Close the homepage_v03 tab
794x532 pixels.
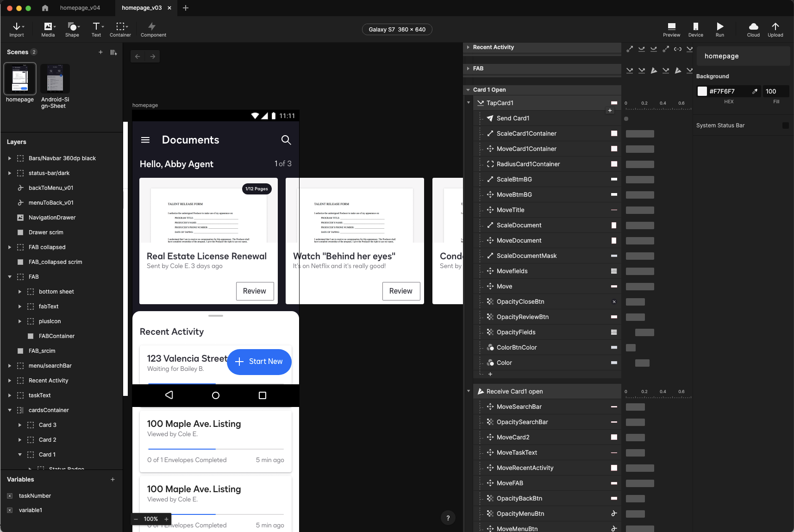pyautogui.click(x=169, y=8)
